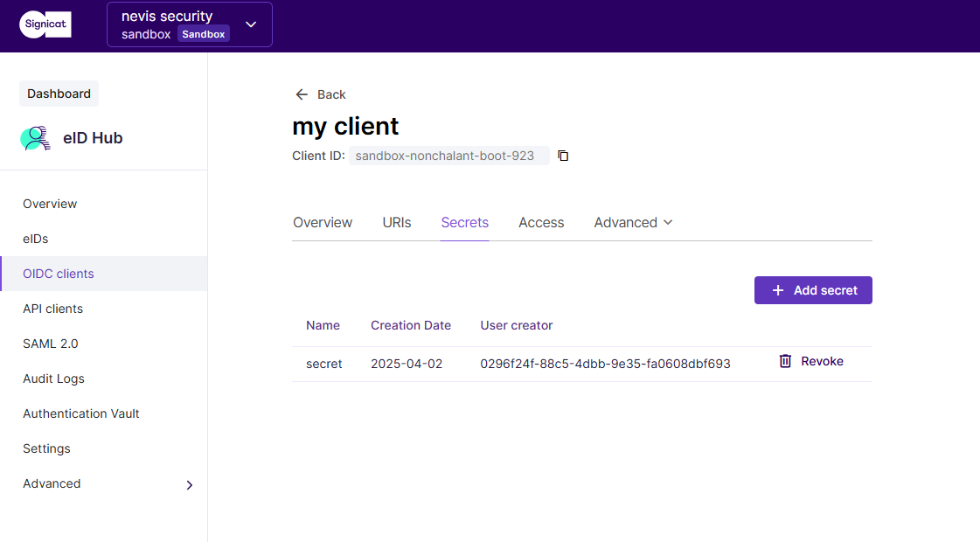Screen dimensions: 980x542
Task: Select the Secrets tab
Action: pyautogui.click(x=464, y=222)
